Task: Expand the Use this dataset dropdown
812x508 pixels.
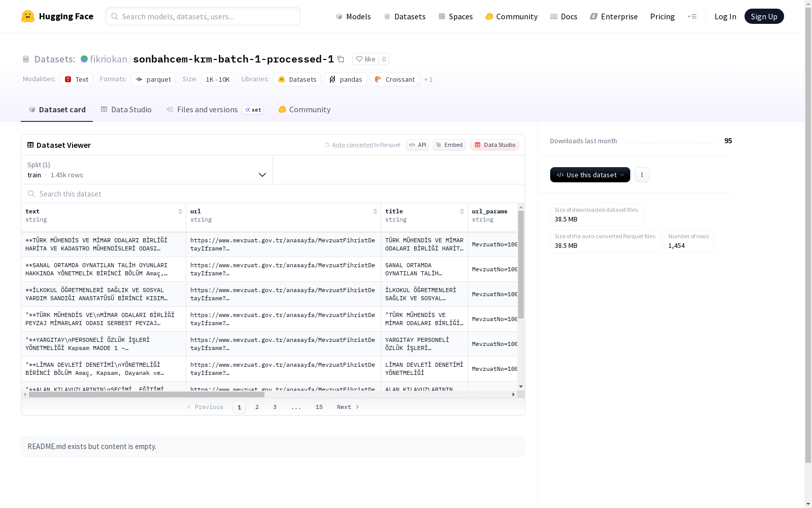Action: pyautogui.click(x=590, y=175)
